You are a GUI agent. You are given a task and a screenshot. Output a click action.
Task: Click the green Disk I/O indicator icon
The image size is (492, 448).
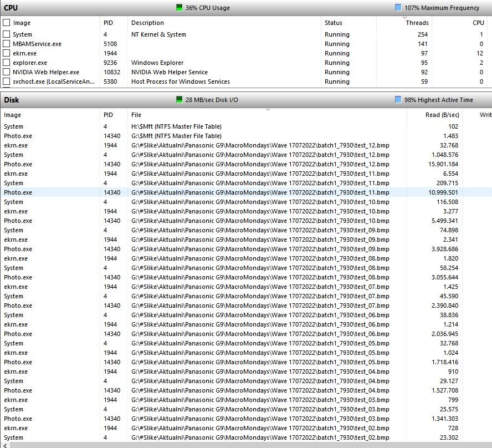pos(179,100)
